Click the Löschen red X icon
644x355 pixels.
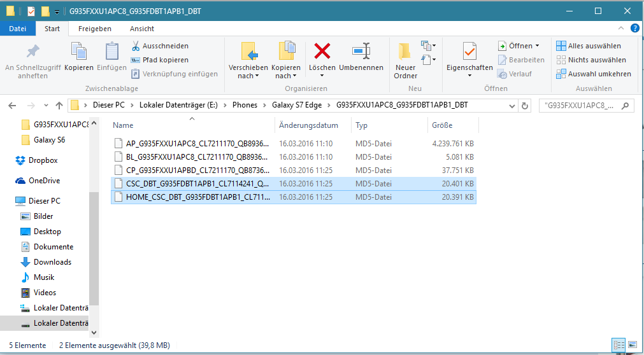(322, 51)
